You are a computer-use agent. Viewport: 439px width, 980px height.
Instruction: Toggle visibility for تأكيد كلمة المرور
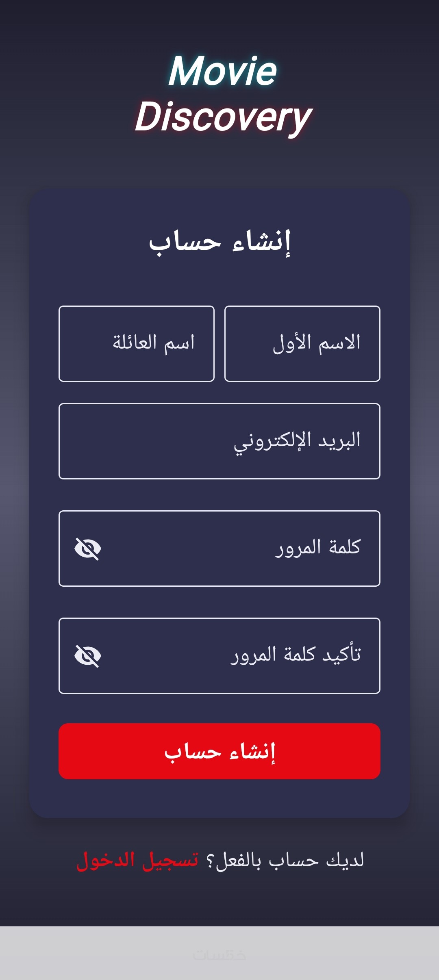tap(88, 656)
